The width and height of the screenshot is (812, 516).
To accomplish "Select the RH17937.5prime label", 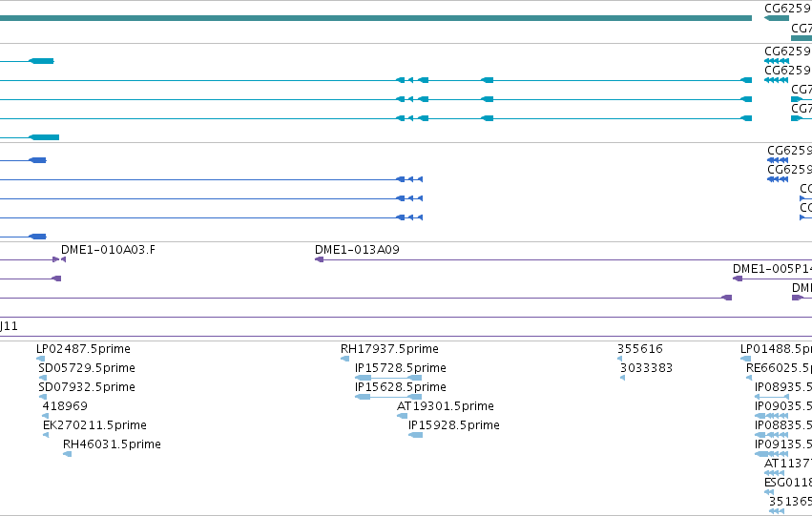I will coord(389,349).
